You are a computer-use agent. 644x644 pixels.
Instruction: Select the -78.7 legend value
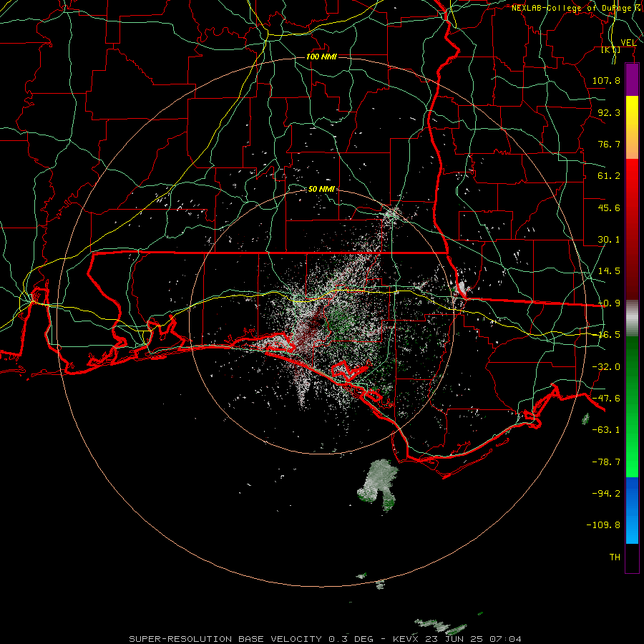pos(606,462)
